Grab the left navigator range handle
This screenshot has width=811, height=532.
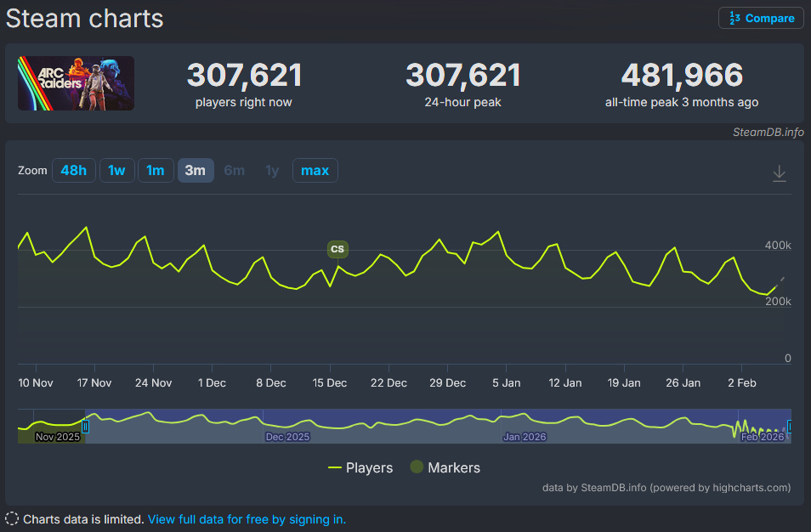(85, 427)
